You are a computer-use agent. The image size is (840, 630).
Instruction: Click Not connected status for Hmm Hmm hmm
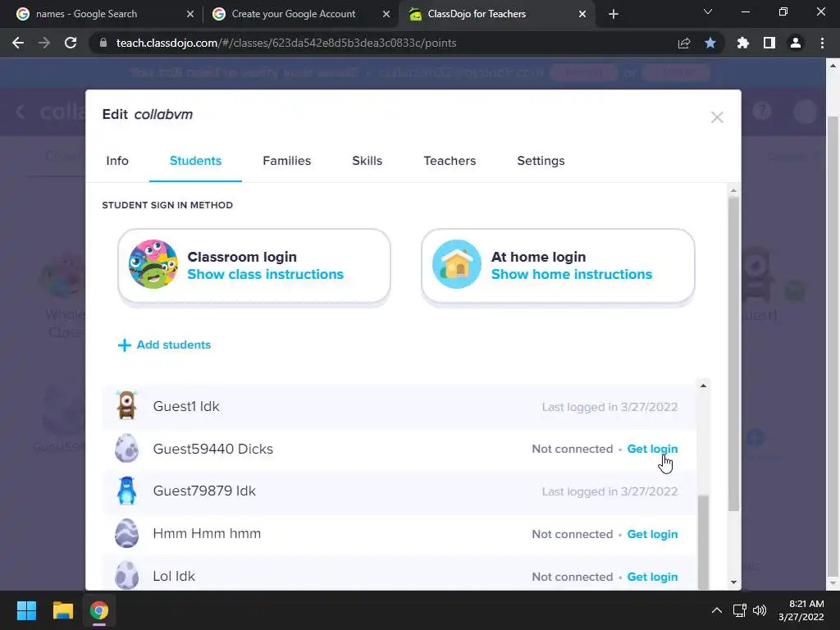coord(572,534)
